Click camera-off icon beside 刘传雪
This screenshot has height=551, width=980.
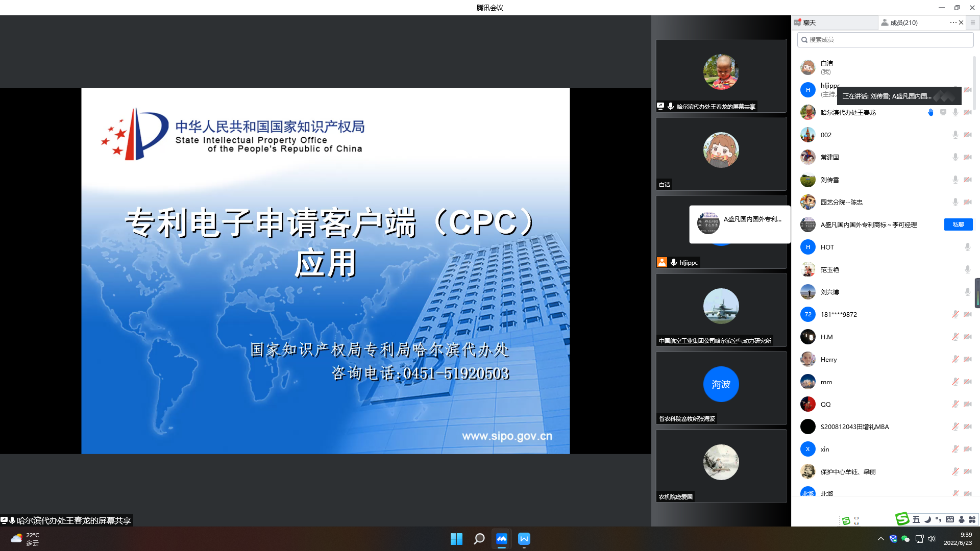click(x=968, y=180)
